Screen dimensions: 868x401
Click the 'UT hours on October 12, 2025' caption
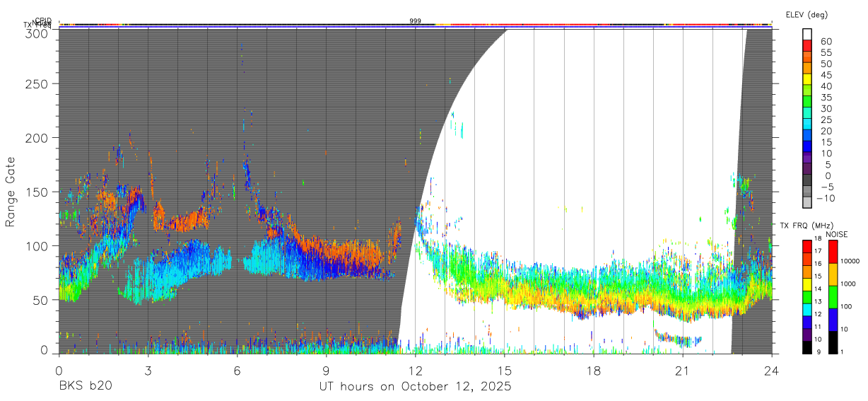click(x=415, y=387)
